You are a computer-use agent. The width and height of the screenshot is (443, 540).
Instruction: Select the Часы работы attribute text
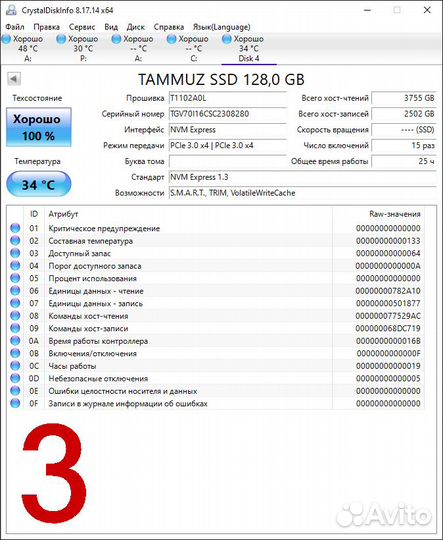[x=72, y=366]
